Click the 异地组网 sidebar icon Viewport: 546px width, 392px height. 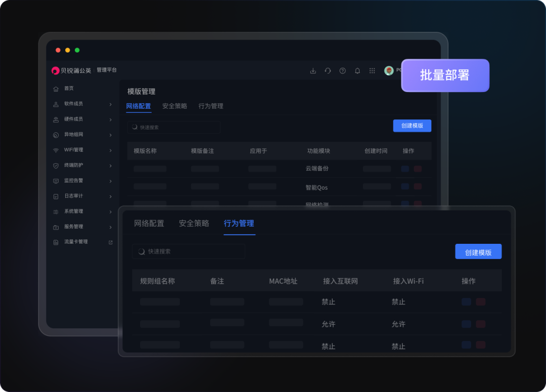pyautogui.click(x=56, y=135)
